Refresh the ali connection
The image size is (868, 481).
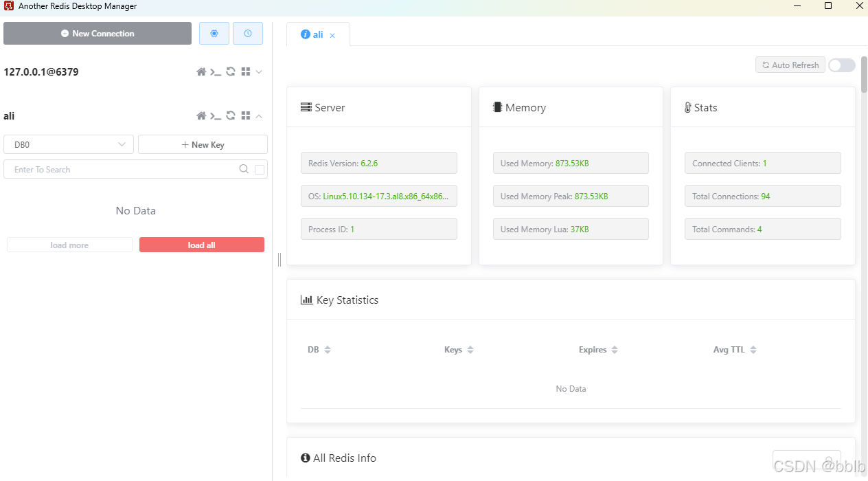click(x=231, y=115)
